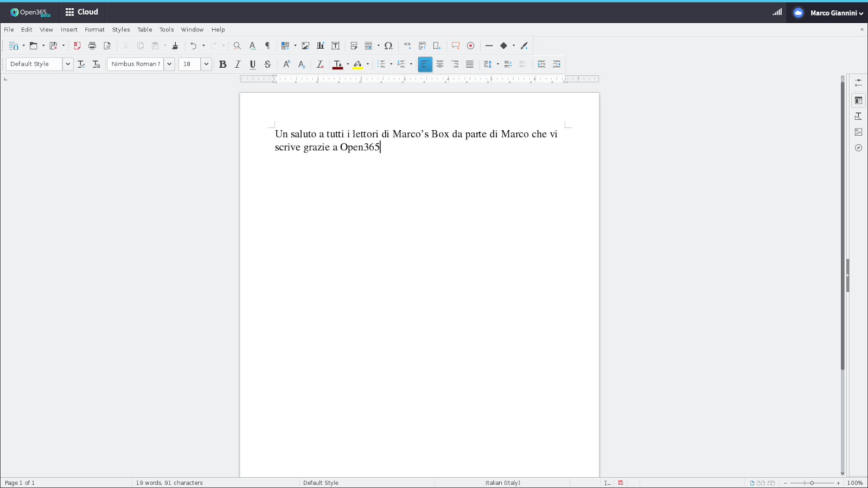The image size is (868, 488).
Task: Open the Cloud apps launcher
Action: tap(82, 12)
